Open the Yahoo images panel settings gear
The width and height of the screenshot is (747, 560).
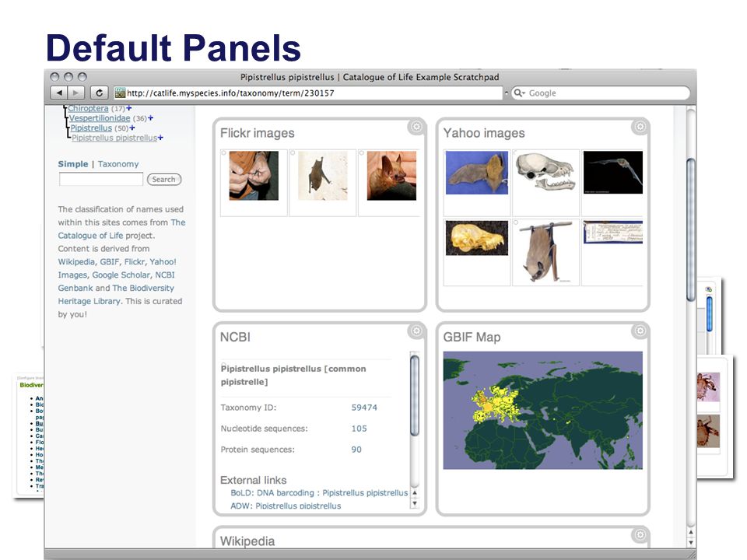pos(640,126)
